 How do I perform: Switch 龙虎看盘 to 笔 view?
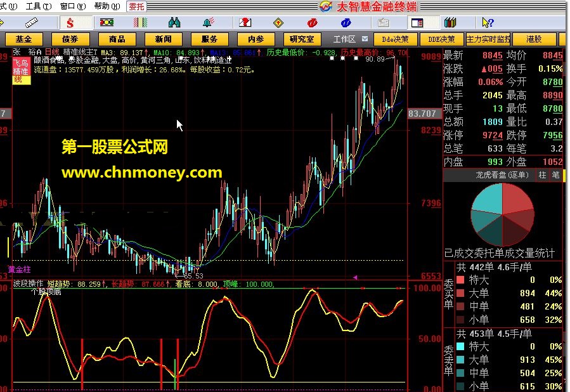(555, 175)
